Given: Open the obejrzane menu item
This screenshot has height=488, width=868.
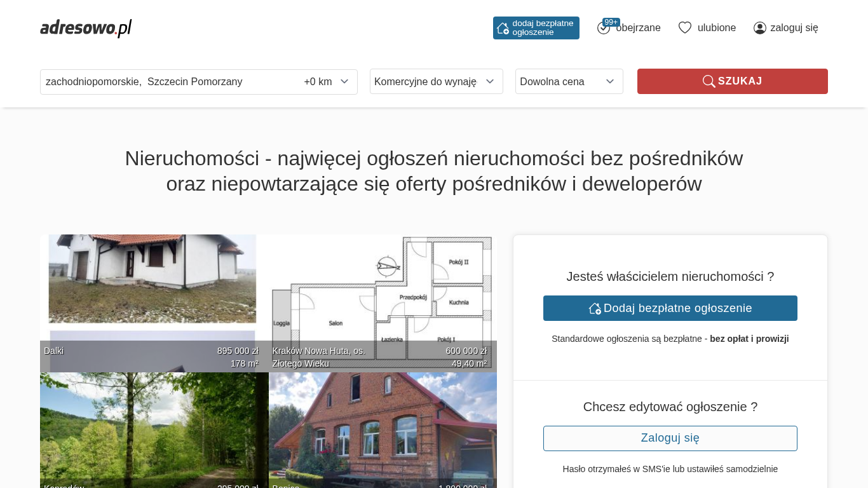Looking at the screenshot, I should 638,28.
